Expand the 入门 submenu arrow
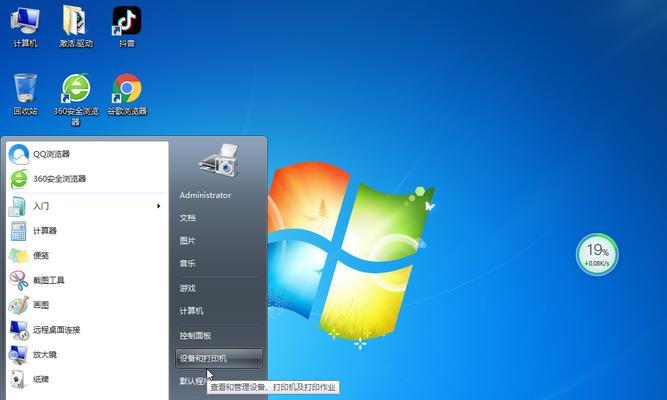Image resolution: width=667 pixels, height=400 pixels. tap(158, 206)
